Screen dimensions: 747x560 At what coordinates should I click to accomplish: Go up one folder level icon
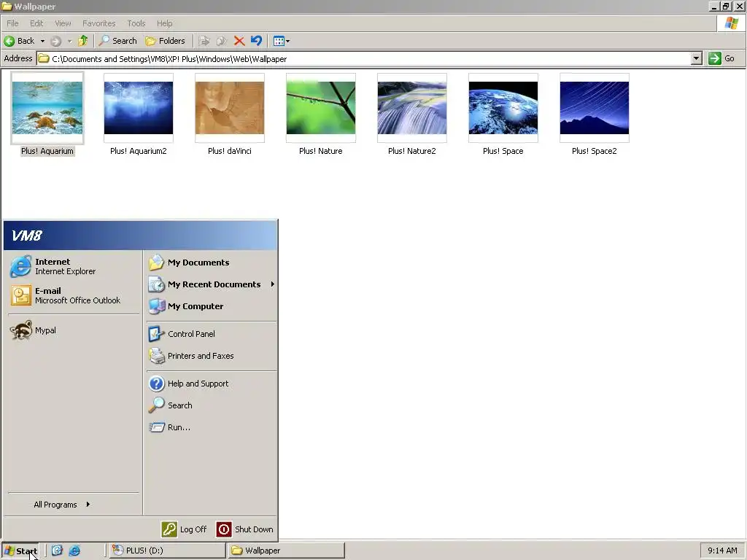point(83,41)
